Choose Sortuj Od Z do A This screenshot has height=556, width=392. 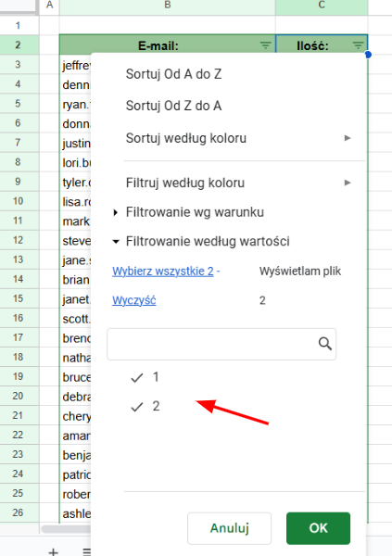pyautogui.click(x=173, y=106)
